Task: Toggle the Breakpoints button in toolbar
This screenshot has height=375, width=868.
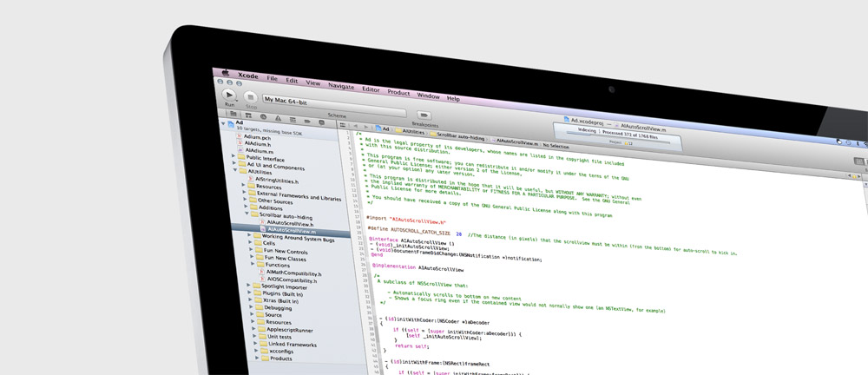Action: pos(424,115)
